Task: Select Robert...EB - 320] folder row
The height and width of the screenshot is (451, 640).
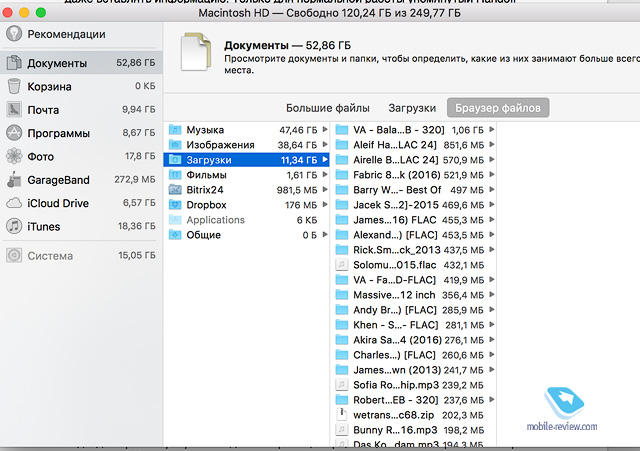Action: pos(414,400)
